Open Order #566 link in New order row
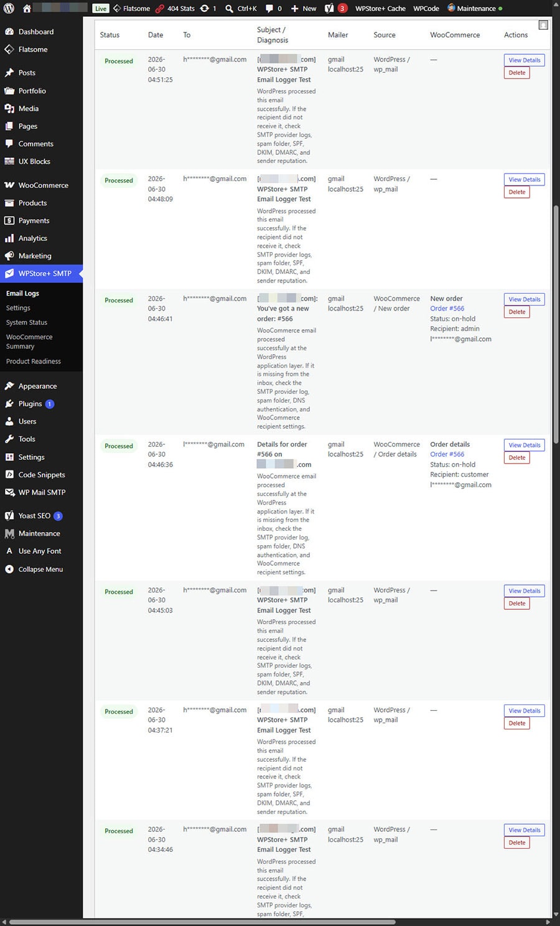 click(x=447, y=309)
